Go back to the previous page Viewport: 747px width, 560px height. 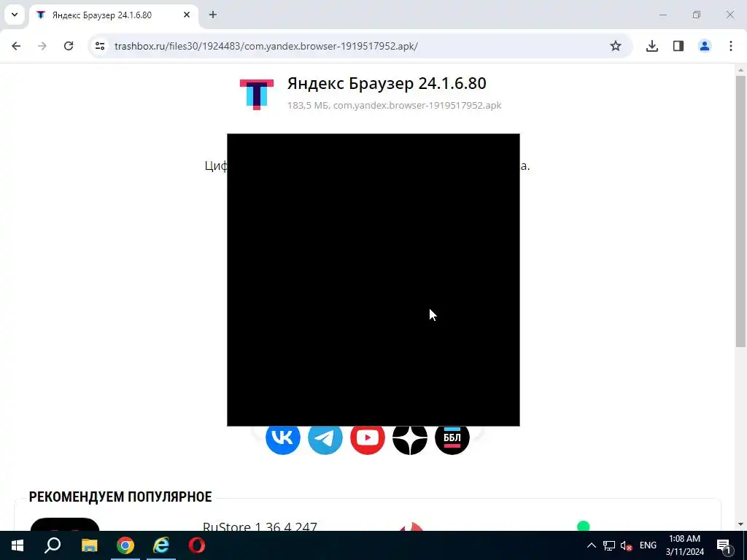[16, 46]
